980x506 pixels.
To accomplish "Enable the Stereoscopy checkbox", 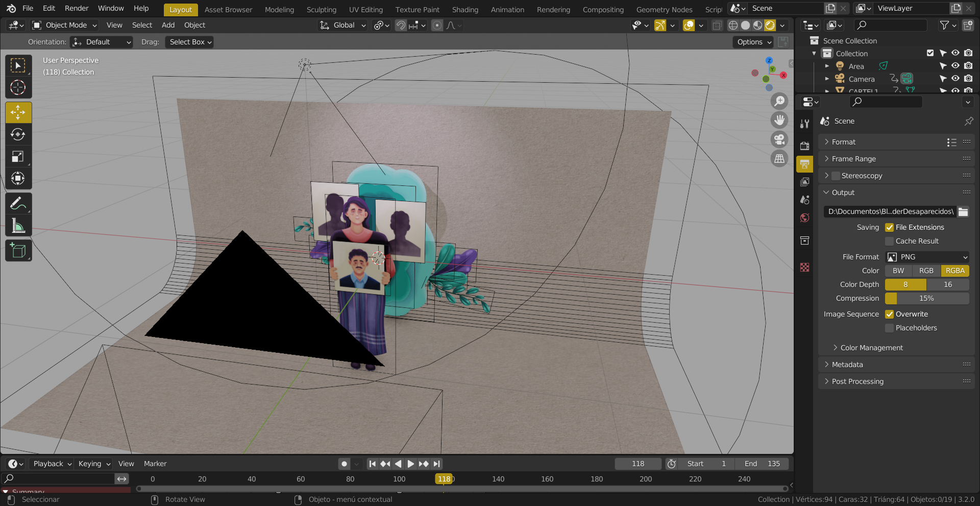I will (x=836, y=176).
